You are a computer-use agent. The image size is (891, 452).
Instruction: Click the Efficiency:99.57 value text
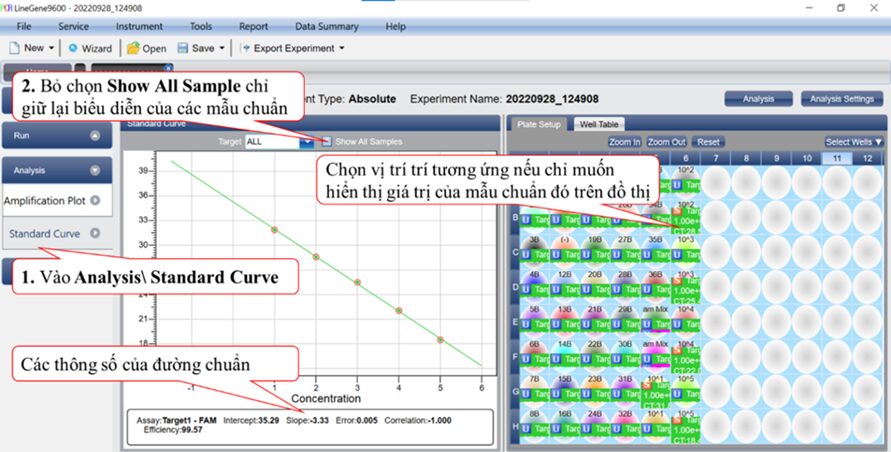point(173,430)
